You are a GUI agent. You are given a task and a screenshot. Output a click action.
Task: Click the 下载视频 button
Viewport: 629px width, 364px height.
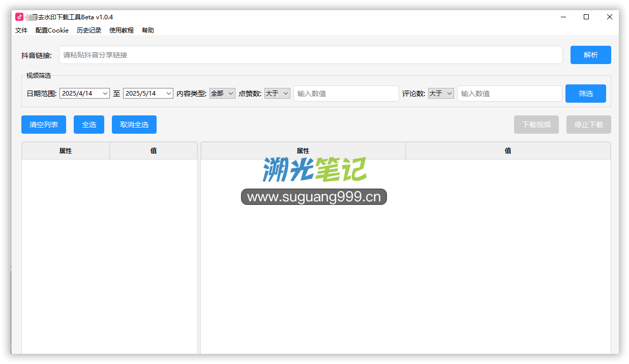point(536,125)
